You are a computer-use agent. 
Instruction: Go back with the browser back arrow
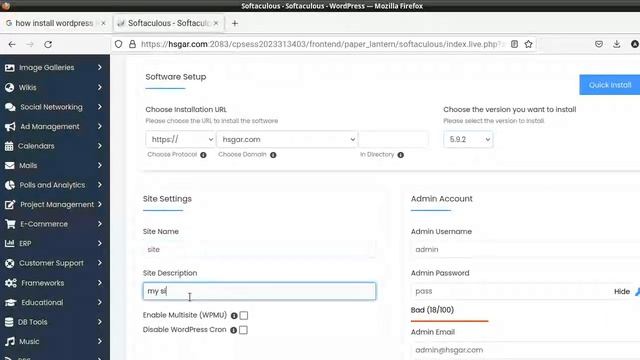pos(12,44)
